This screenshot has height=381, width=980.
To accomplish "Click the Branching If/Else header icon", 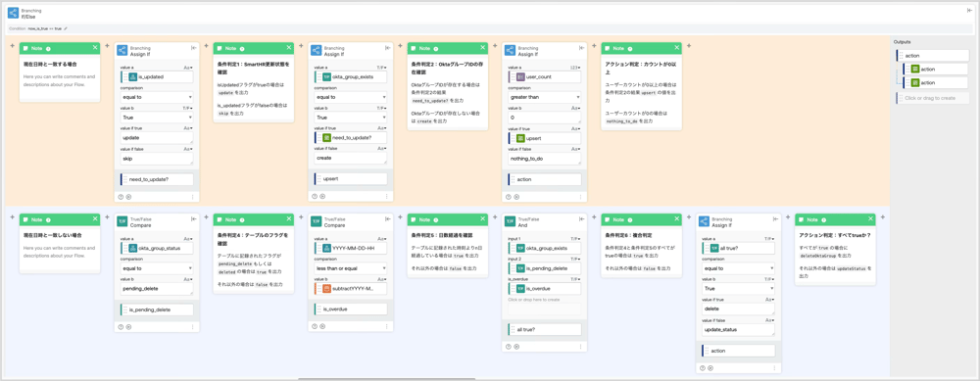I will [13, 13].
